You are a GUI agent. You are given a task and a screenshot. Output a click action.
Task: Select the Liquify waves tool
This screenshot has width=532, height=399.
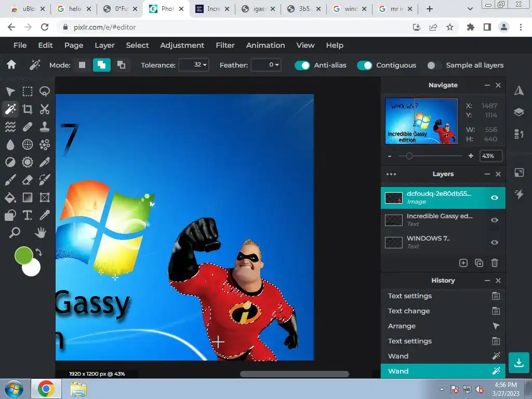click(x=10, y=127)
